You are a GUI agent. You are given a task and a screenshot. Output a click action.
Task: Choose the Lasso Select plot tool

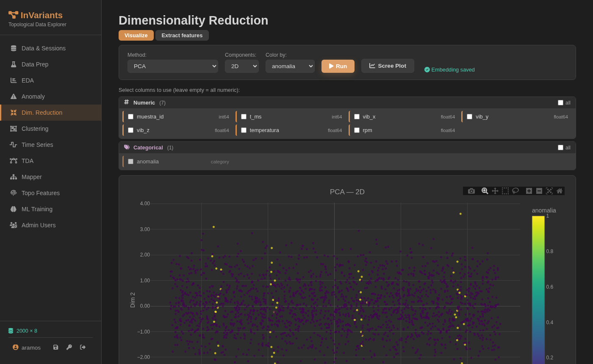[x=515, y=191]
